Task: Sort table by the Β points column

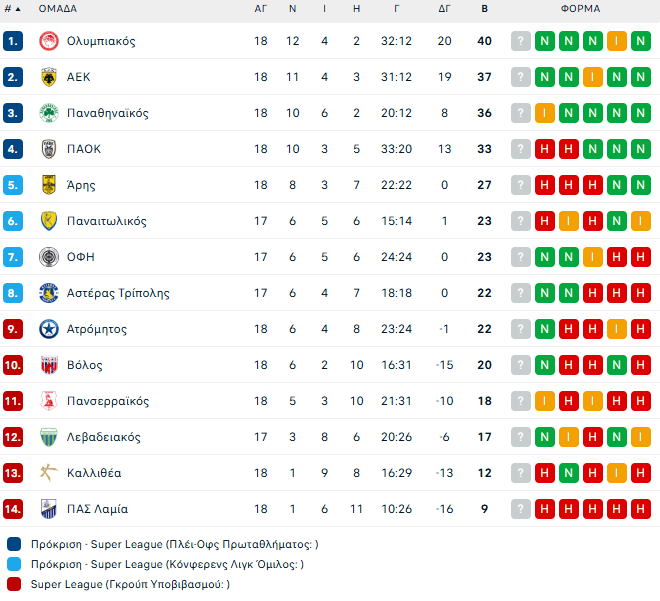Action: click(x=485, y=9)
